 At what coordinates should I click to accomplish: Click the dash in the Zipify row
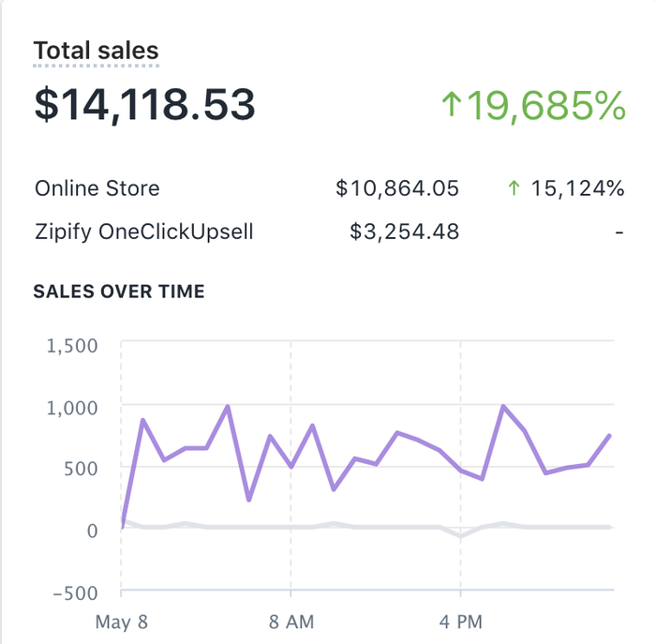point(619,232)
